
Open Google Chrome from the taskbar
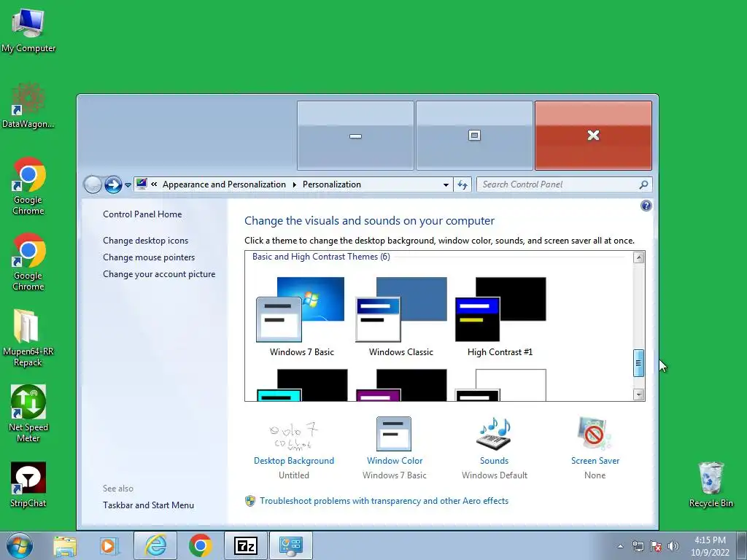200,546
